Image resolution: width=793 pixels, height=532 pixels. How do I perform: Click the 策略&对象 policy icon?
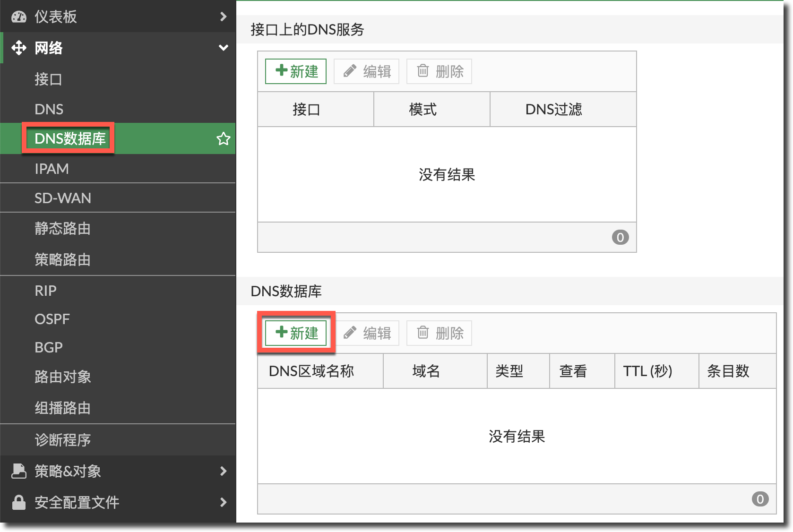pos(19,471)
